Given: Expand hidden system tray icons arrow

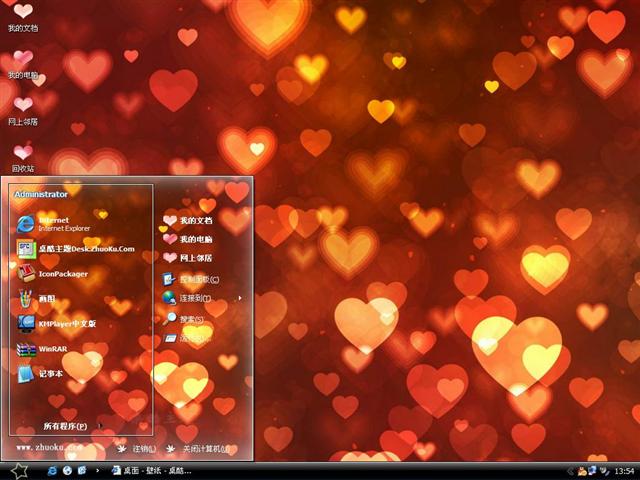Looking at the screenshot, I should [570, 471].
